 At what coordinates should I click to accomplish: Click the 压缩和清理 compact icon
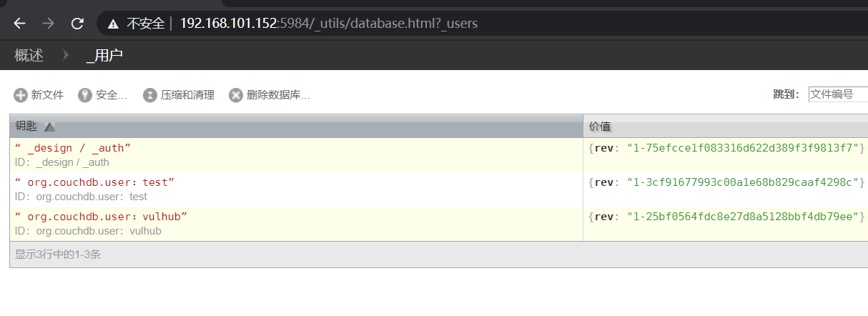tap(149, 95)
